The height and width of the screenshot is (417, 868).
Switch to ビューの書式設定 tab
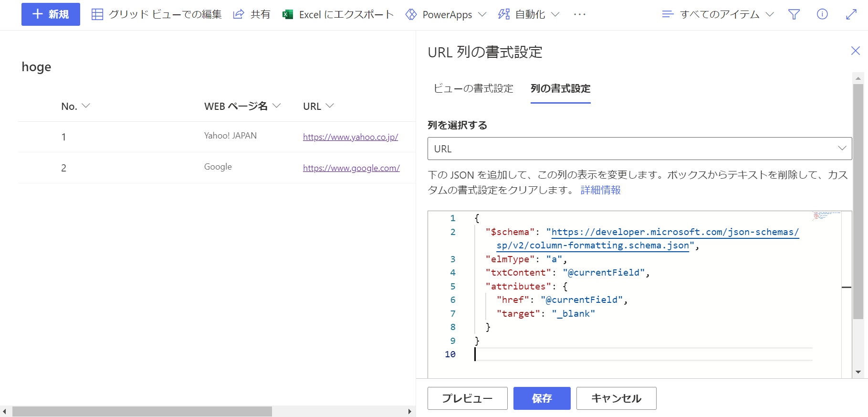(473, 88)
